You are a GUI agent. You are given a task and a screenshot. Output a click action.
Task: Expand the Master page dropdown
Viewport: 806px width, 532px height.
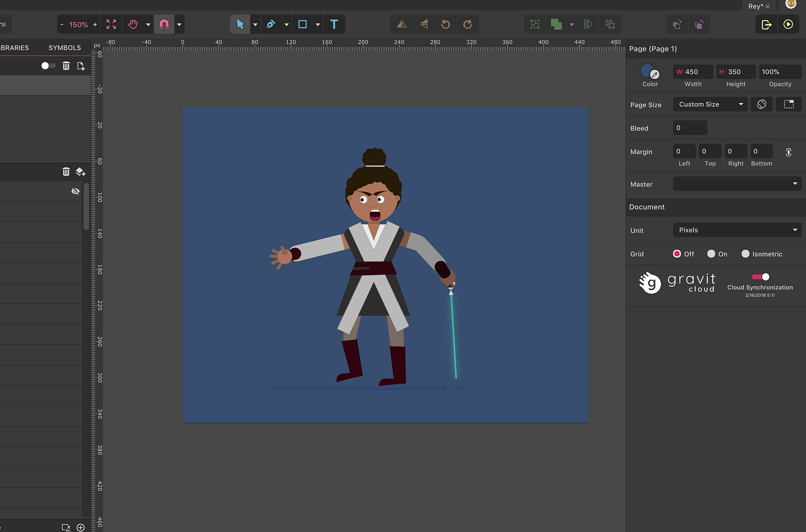click(737, 184)
